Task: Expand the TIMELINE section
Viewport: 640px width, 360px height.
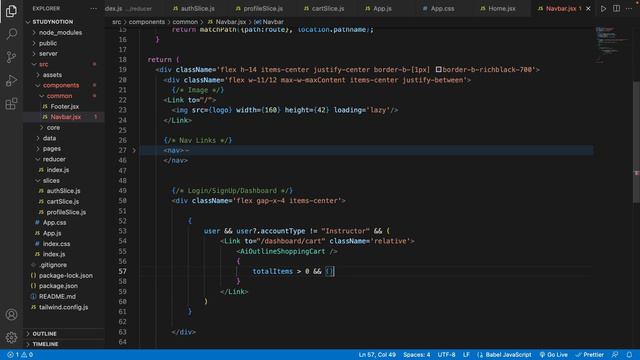Action: tap(28, 344)
